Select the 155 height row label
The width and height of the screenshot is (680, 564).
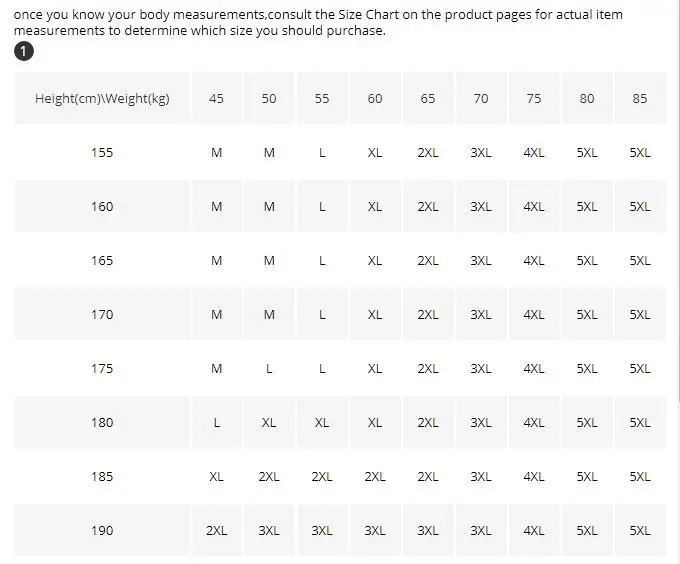102,153
